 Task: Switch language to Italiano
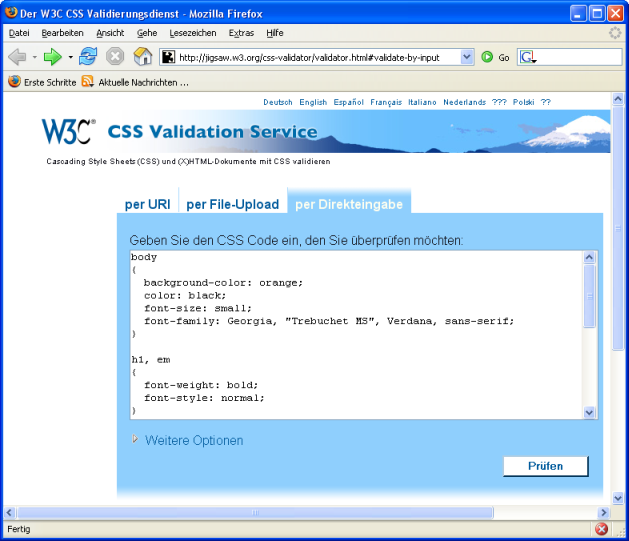(x=422, y=102)
